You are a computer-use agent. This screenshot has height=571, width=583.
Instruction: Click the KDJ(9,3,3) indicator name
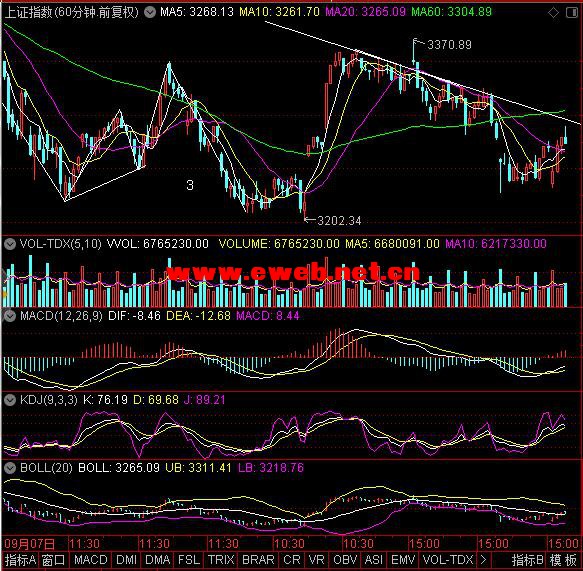pyautogui.click(x=48, y=400)
